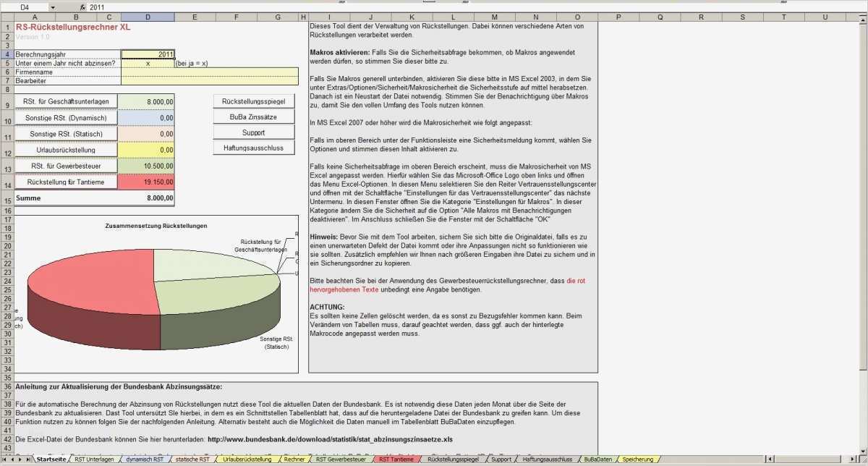Click the 'Sonstige RSt. (Statisch)' chart label

point(276,343)
